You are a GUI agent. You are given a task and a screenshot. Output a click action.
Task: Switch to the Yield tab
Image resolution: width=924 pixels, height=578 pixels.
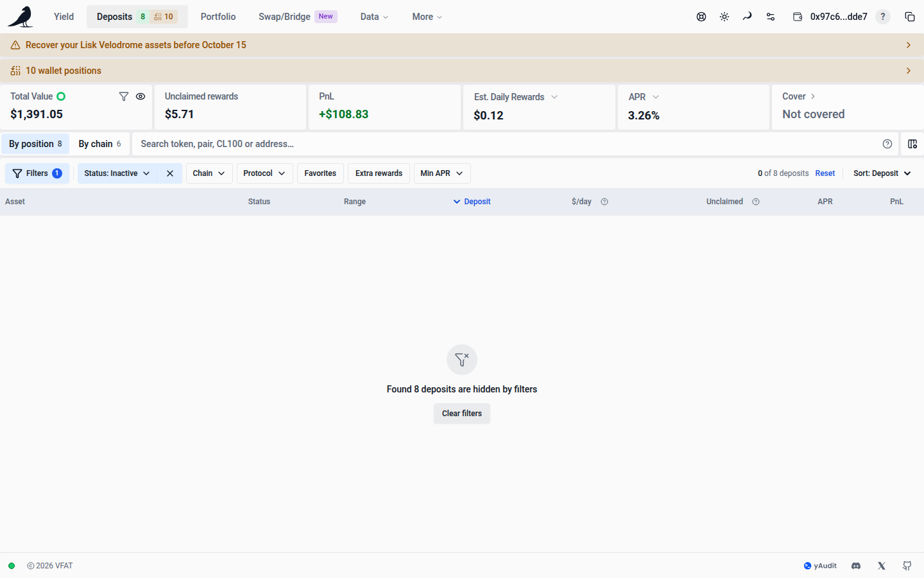[64, 17]
